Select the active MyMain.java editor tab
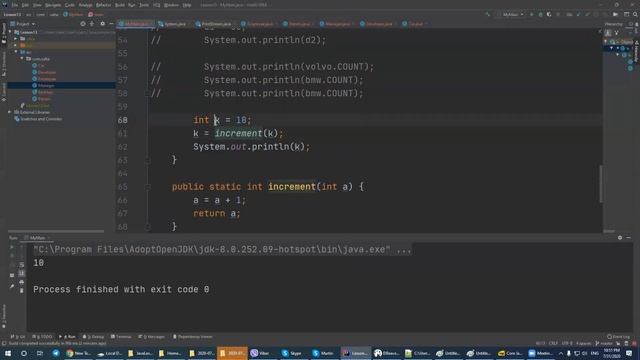 pyautogui.click(x=135, y=24)
